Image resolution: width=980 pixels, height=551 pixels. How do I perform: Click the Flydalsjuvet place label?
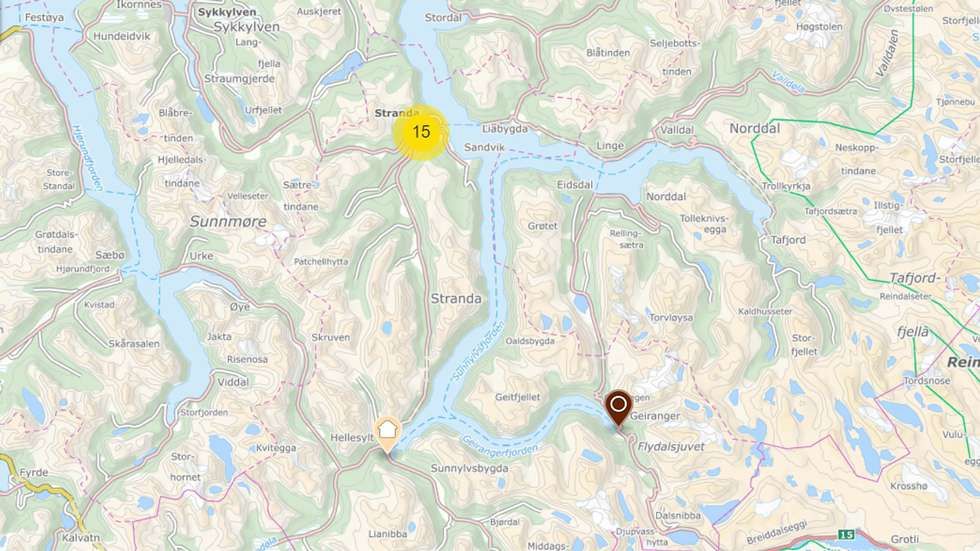click(671, 447)
